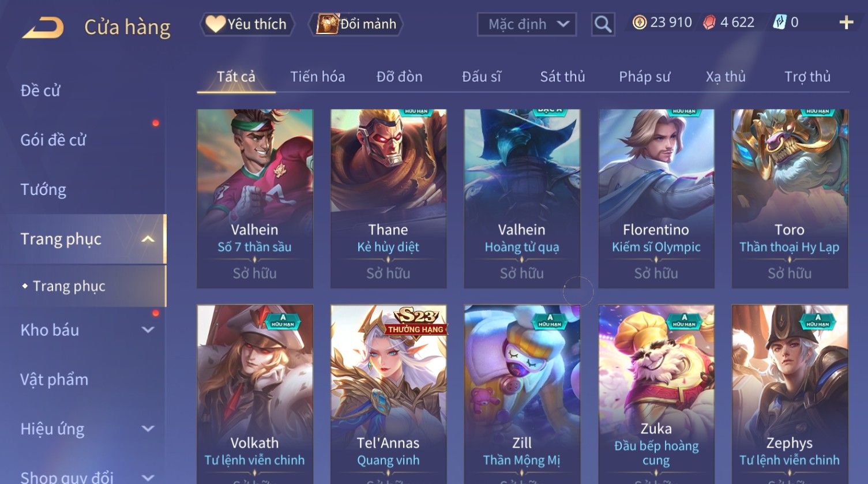Tap the gold coin balance icon
The height and width of the screenshot is (484, 868).
click(639, 22)
